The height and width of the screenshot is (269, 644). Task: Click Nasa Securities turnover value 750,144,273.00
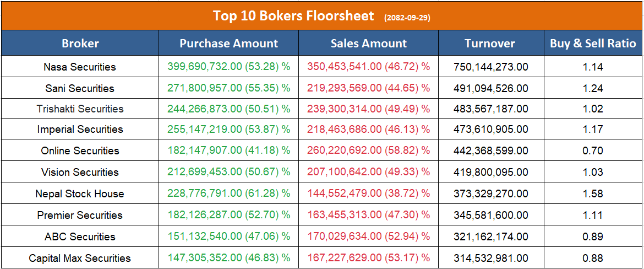[x=490, y=67]
